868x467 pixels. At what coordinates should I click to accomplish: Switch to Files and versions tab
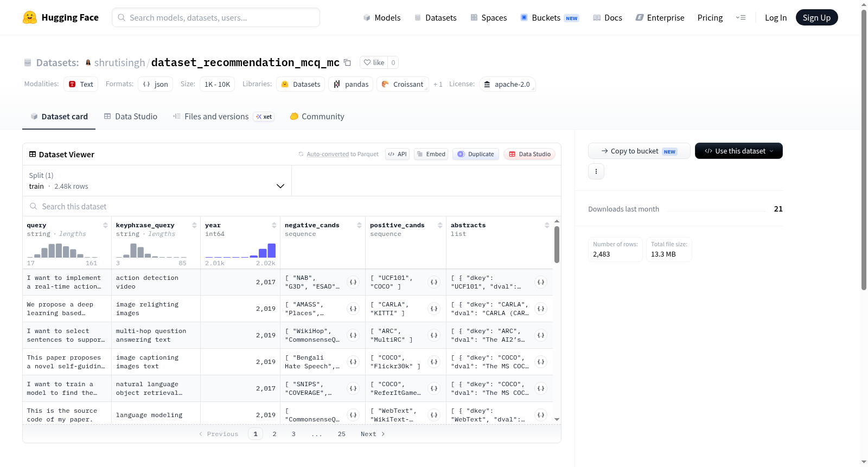224,116
